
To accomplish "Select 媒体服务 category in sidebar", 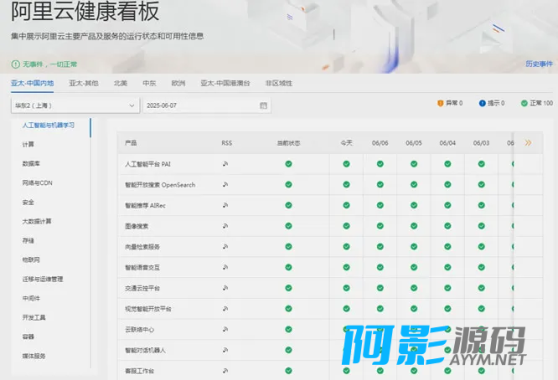I will [x=34, y=356].
